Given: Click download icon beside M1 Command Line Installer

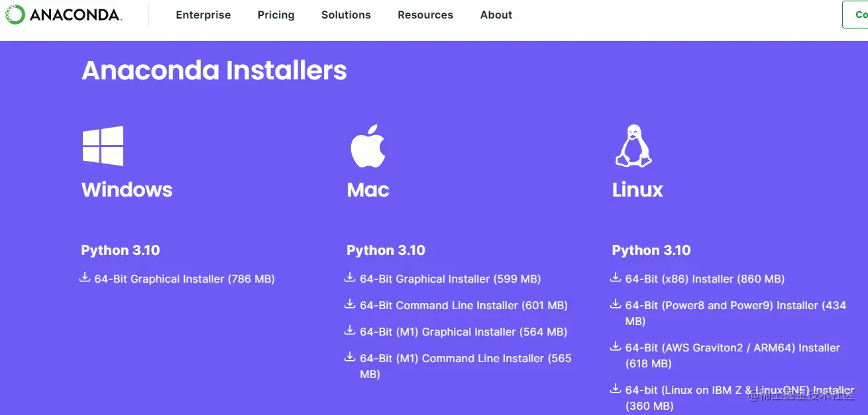Looking at the screenshot, I should coord(350,357).
